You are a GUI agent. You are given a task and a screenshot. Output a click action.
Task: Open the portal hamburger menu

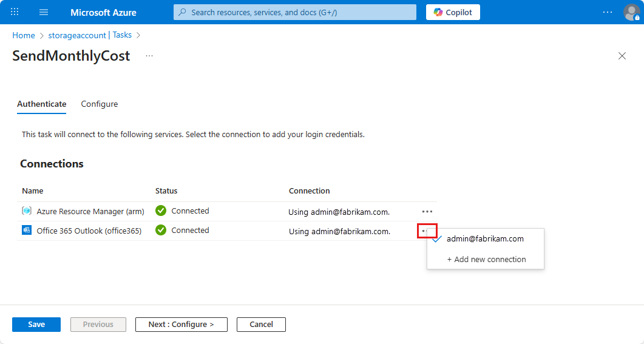coord(44,12)
